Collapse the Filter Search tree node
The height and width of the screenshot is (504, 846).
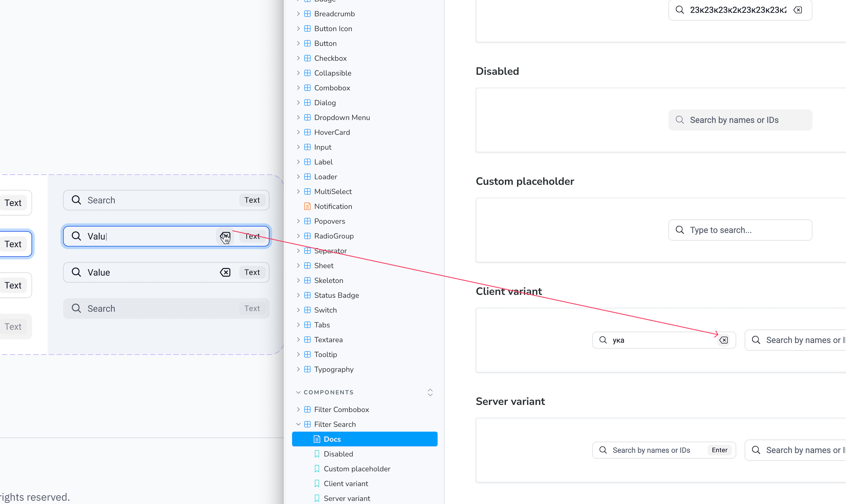(298, 424)
